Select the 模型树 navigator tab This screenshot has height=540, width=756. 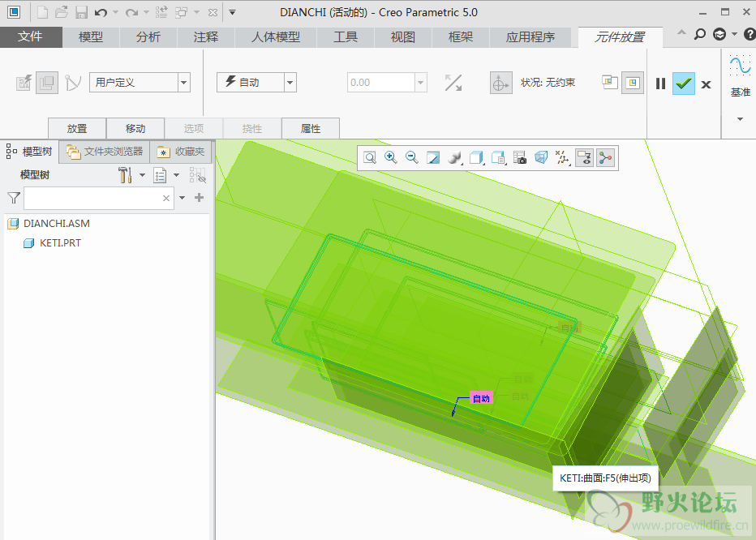[x=30, y=152]
